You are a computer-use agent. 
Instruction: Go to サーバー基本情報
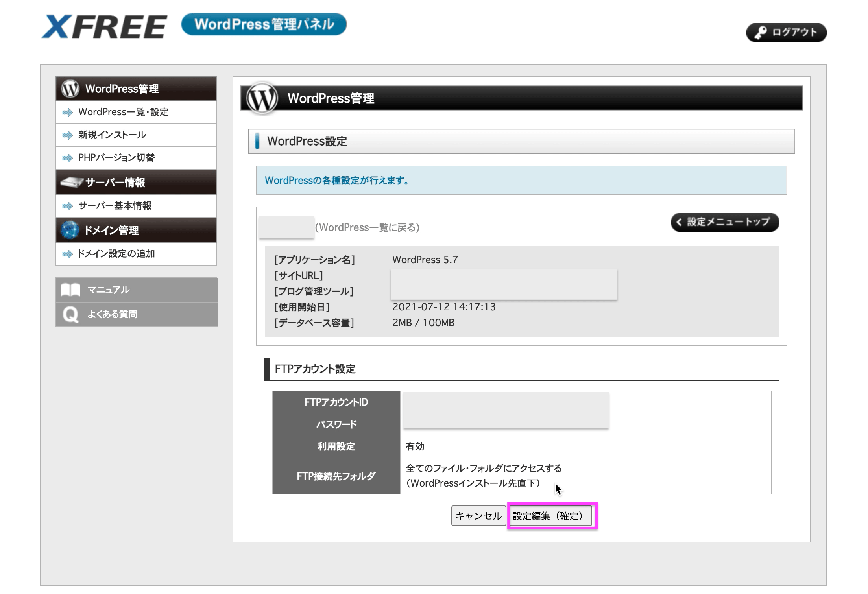[115, 206]
